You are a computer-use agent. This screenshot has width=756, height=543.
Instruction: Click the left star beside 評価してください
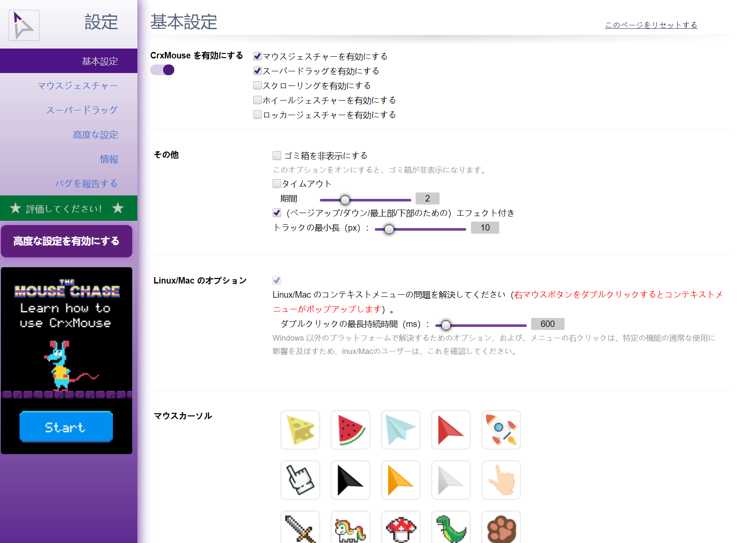tap(15, 208)
